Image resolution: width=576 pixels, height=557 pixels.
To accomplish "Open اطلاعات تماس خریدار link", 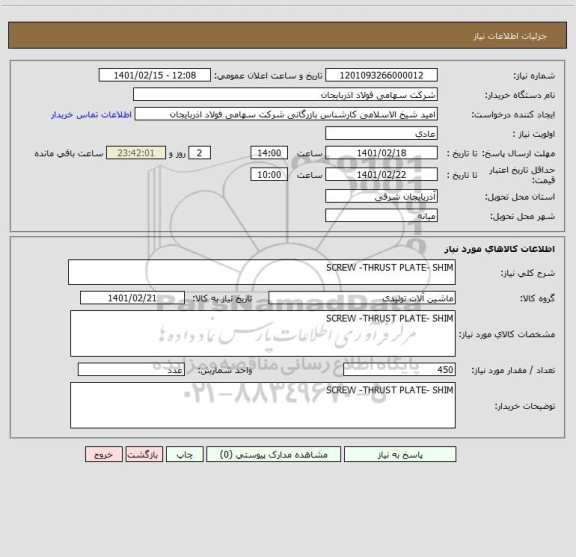I will point(91,115).
